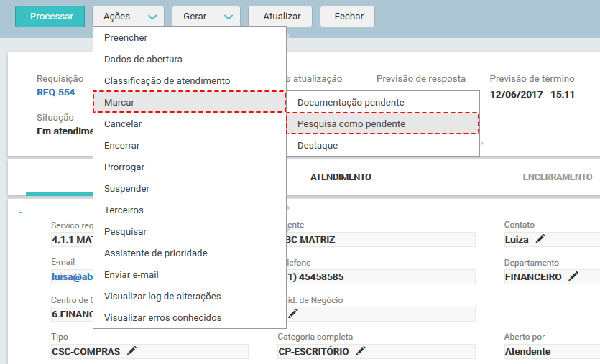Choose Documentação pendente in submenu

pos(383,102)
